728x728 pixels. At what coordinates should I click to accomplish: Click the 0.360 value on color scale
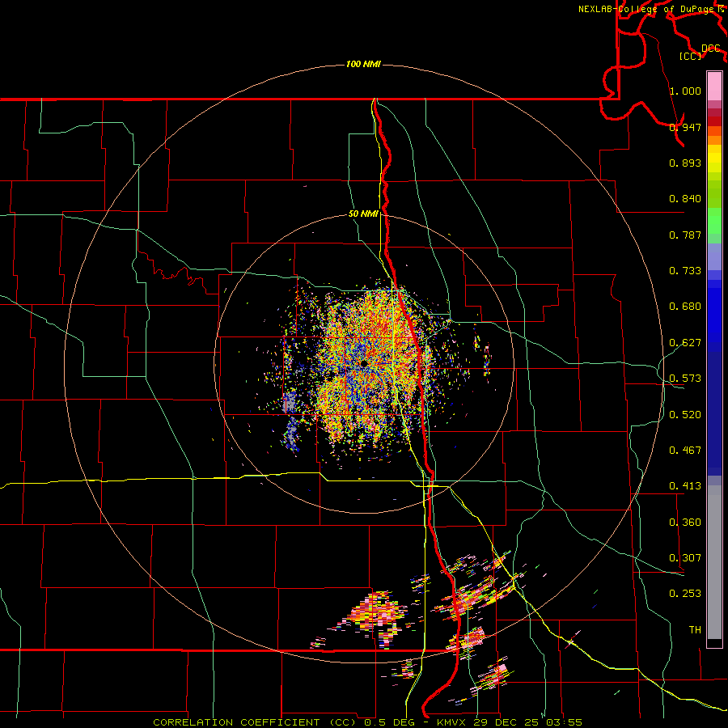click(685, 523)
